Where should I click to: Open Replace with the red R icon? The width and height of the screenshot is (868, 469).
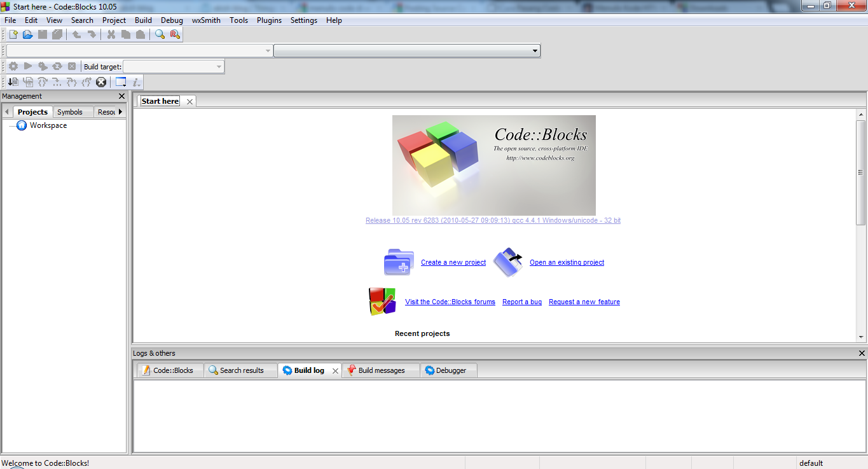[175, 34]
